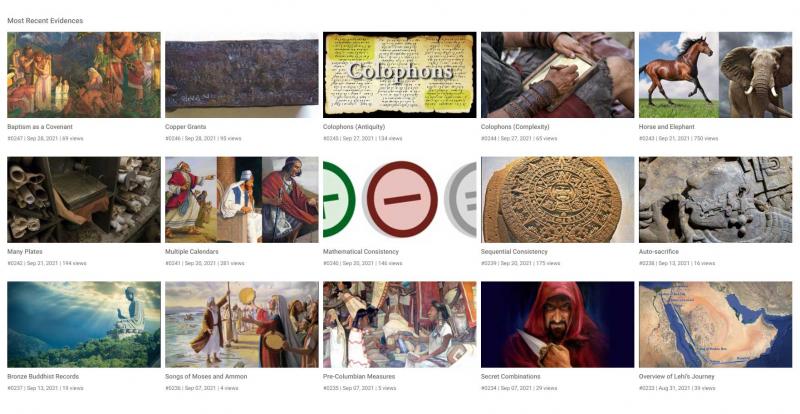Viewport: 800px width, 414px height.
Task: Open the Sequential Consistency Aztec calendar thumbnail
Action: pyautogui.click(x=557, y=200)
